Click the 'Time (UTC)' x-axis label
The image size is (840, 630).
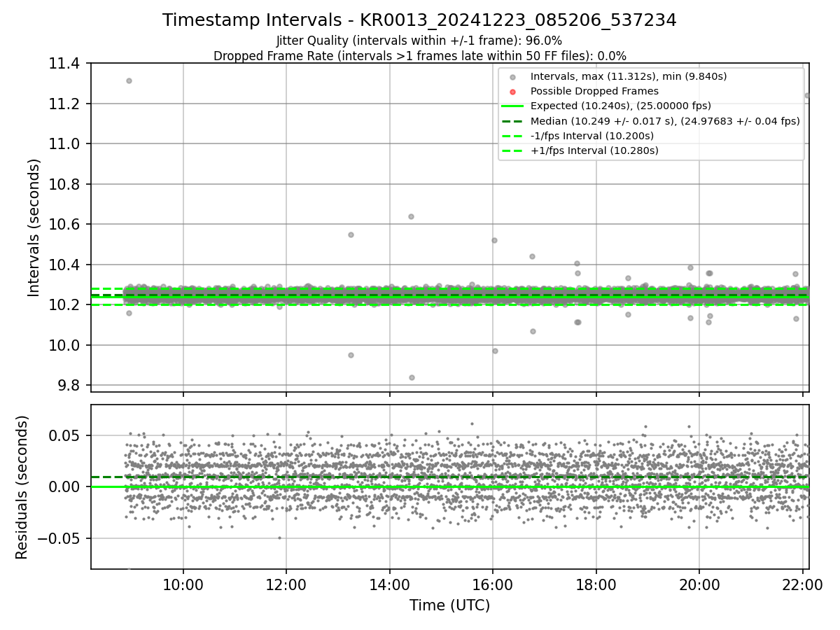449,605
